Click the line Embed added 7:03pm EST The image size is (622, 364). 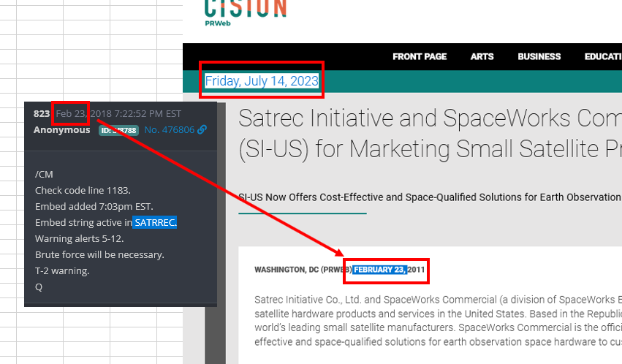pos(94,207)
